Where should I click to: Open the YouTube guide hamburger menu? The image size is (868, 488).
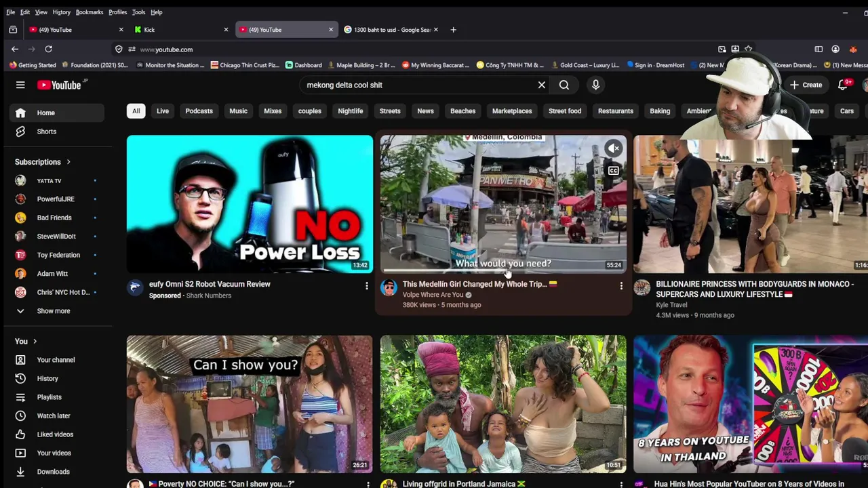pyautogui.click(x=20, y=85)
